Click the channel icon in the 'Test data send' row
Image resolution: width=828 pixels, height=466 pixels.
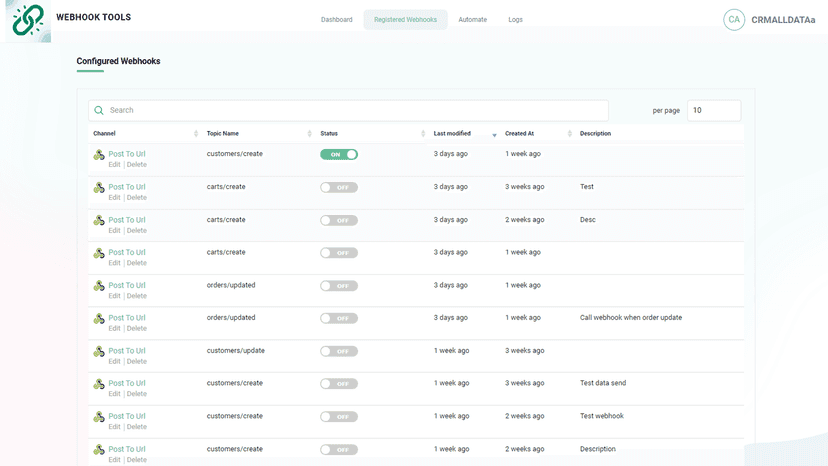click(99, 384)
